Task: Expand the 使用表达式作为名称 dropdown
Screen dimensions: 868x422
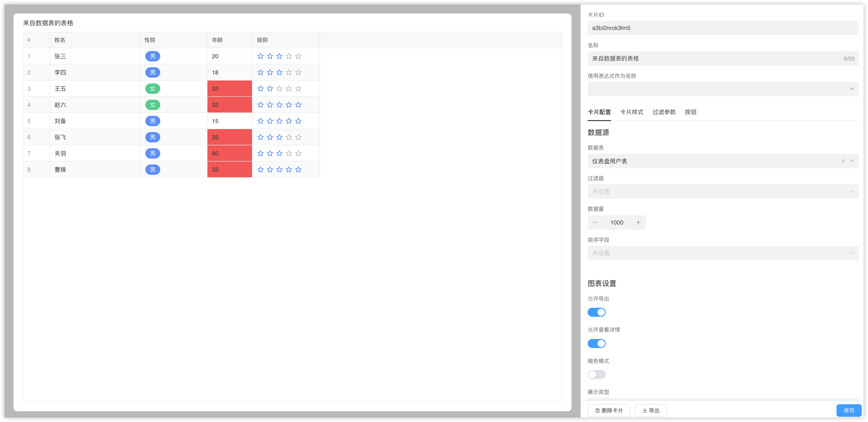Action: (x=852, y=89)
